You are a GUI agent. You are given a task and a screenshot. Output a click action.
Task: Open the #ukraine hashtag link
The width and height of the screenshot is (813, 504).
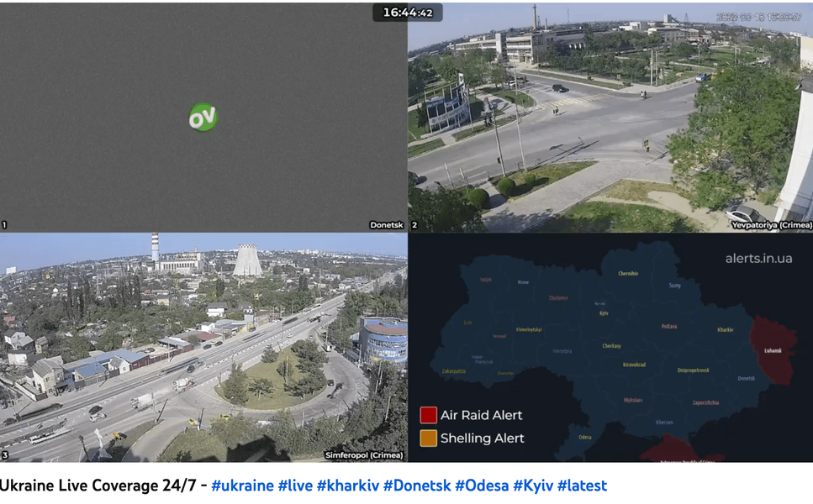tap(242, 486)
